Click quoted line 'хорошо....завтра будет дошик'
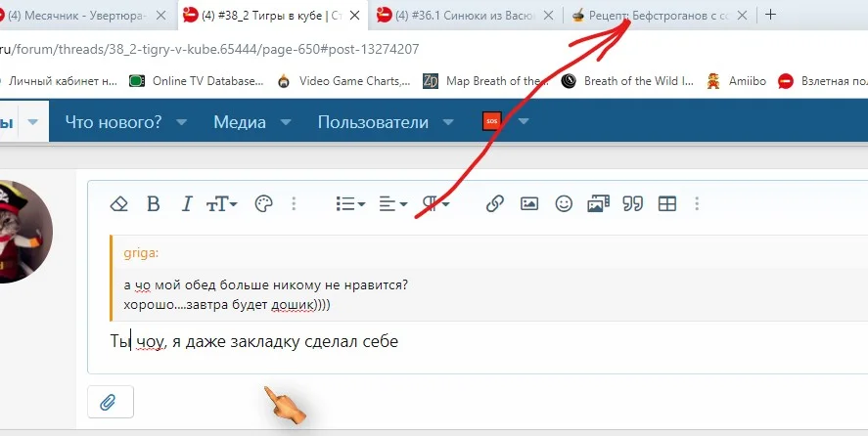Viewport: 868px width, 436px height. pos(227,305)
